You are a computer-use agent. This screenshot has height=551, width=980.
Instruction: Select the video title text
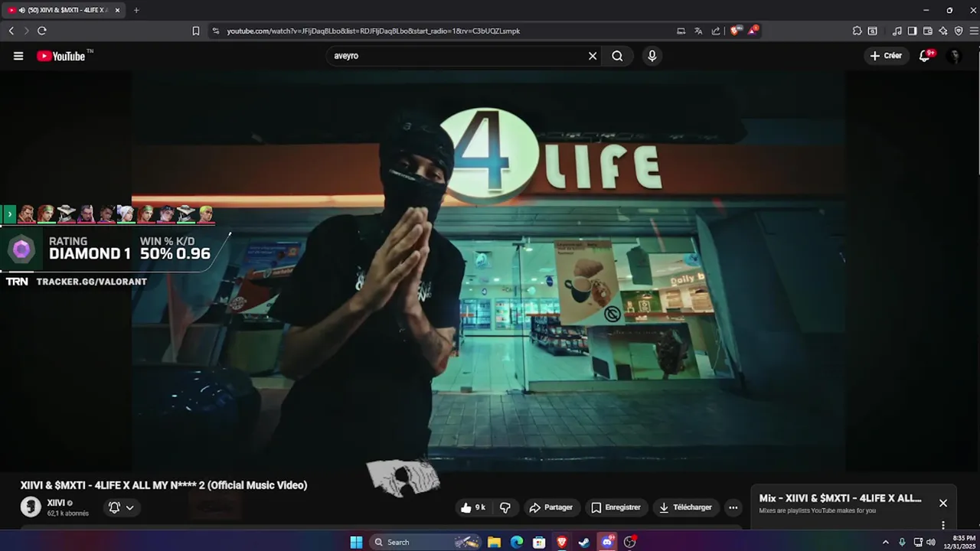coord(164,485)
